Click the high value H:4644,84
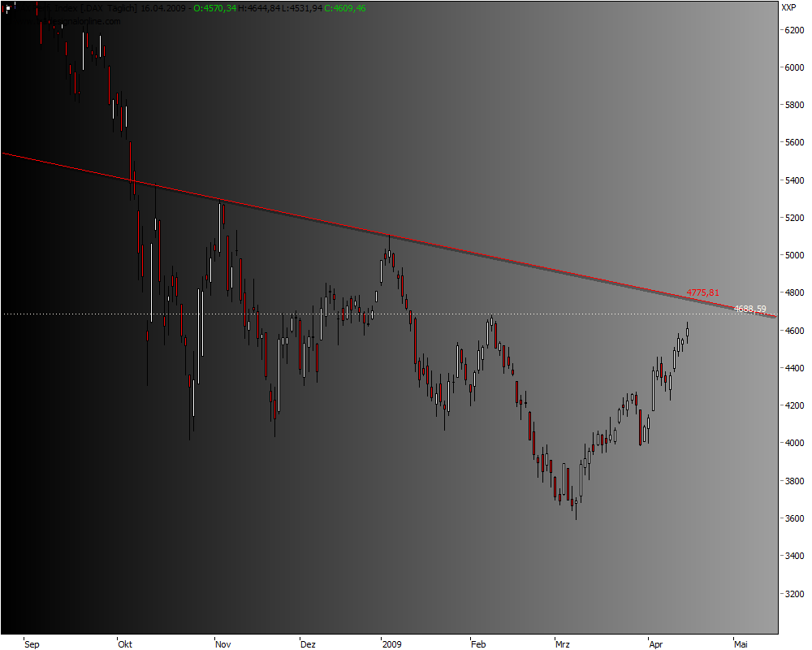Viewport: 812px width, 650px height. [257, 7]
